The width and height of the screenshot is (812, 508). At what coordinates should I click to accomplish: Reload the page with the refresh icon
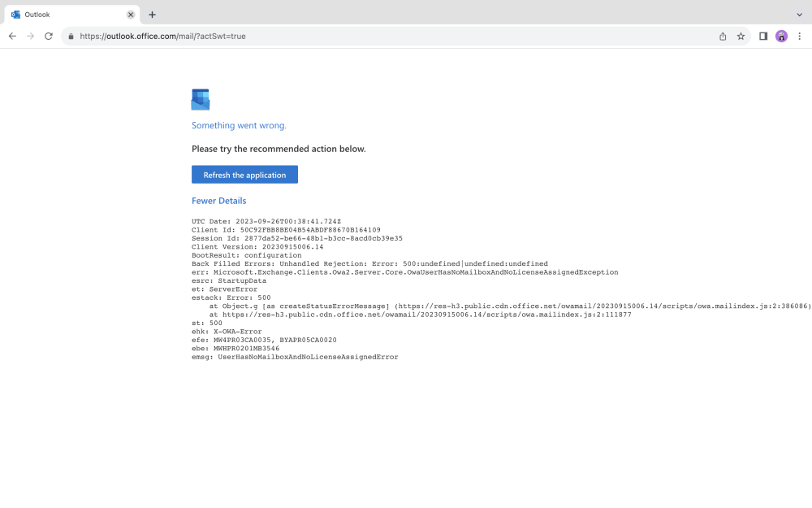coord(49,37)
